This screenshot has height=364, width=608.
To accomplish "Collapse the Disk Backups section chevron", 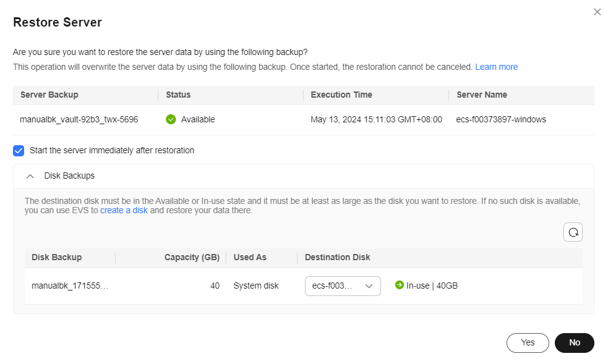I will pos(30,176).
